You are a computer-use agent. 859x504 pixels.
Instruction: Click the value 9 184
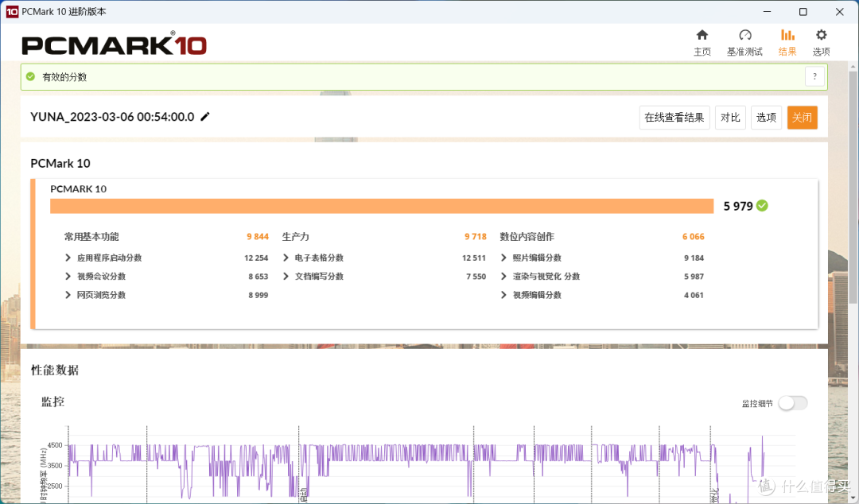coord(694,258)
